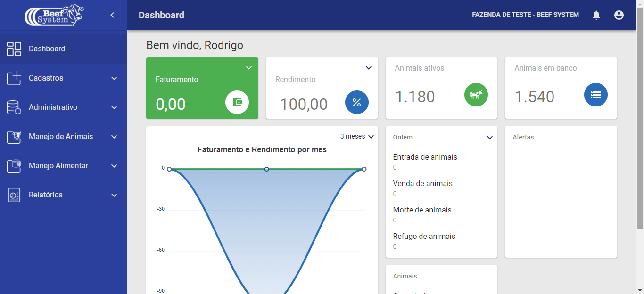This screenshot has width=644, height=294.
Task: Click the middle data point on the green line
Action: tap(266, 169)
